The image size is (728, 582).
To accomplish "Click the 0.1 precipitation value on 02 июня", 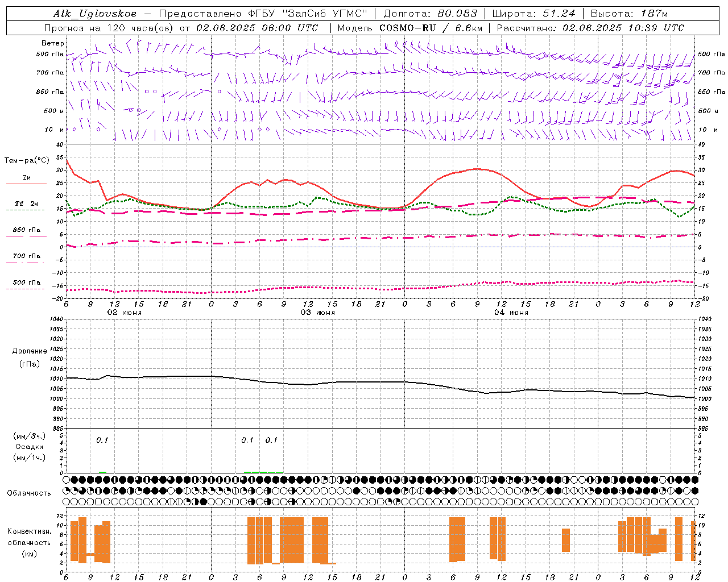I will (102, 440).
